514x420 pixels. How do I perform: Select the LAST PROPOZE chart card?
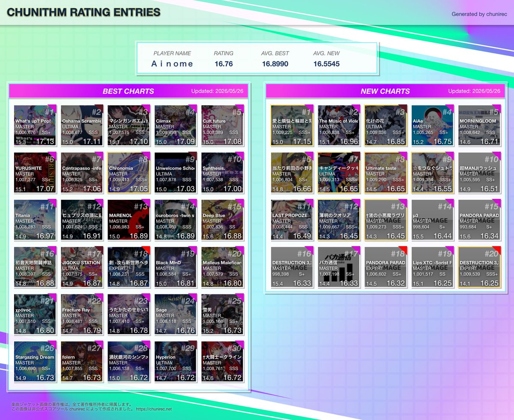coord(292,220)
